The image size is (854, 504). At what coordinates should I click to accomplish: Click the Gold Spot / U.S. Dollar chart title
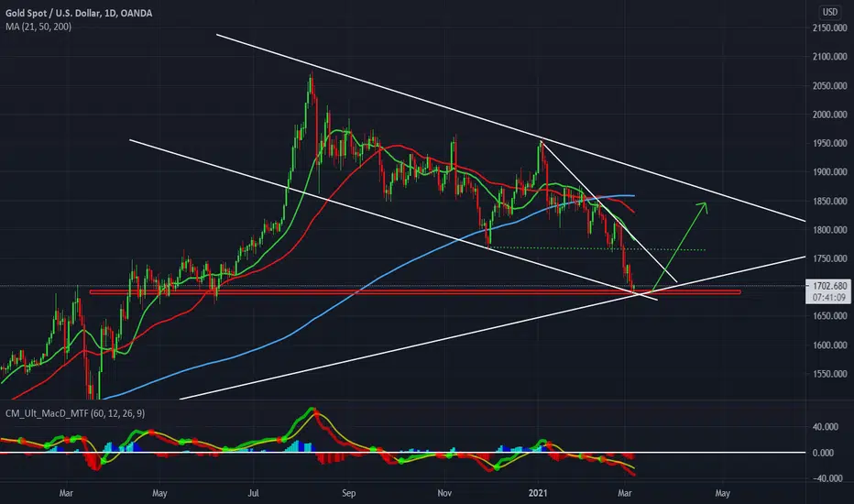[79, 13]
